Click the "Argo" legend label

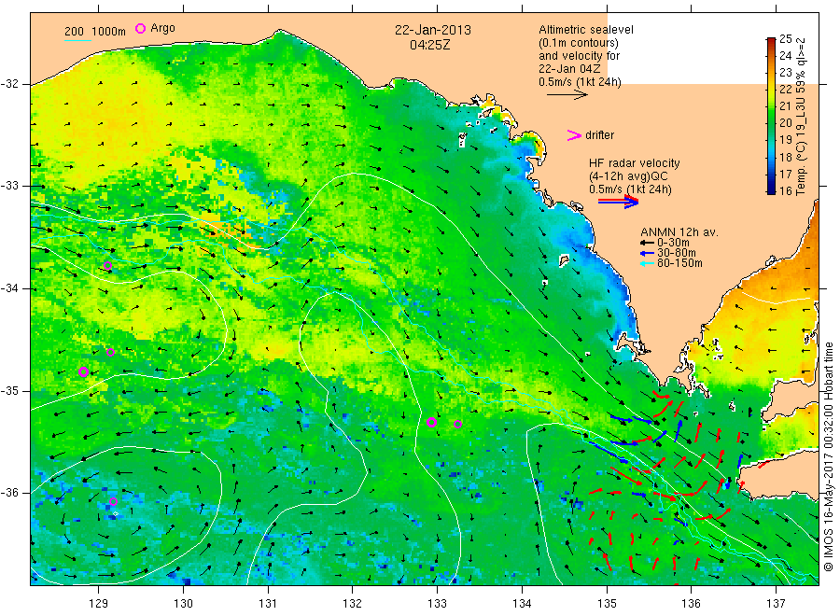coord(162,28)
